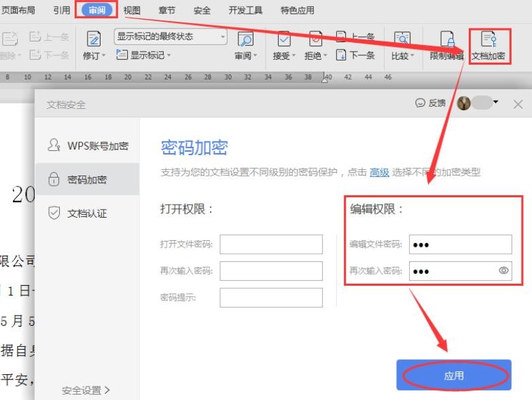532x400 pixels.
Task: Switch to the 视图 tab
Action: coord(132,10)
